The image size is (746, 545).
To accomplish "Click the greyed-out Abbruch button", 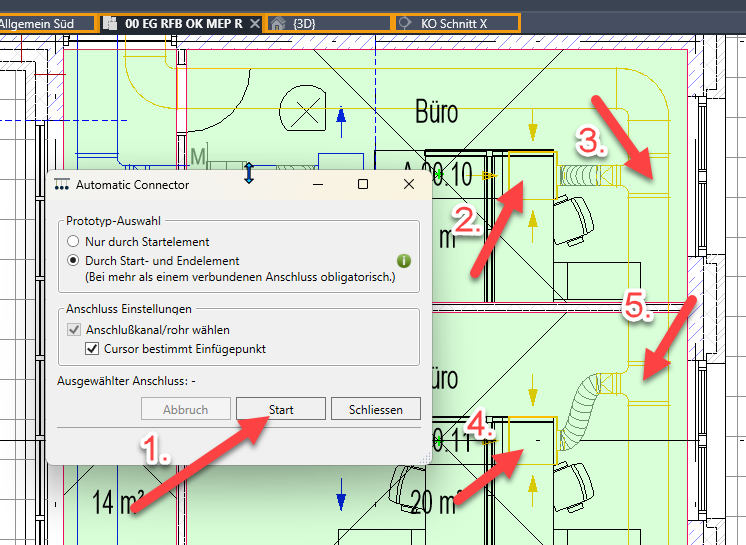I will pos(185,409).
